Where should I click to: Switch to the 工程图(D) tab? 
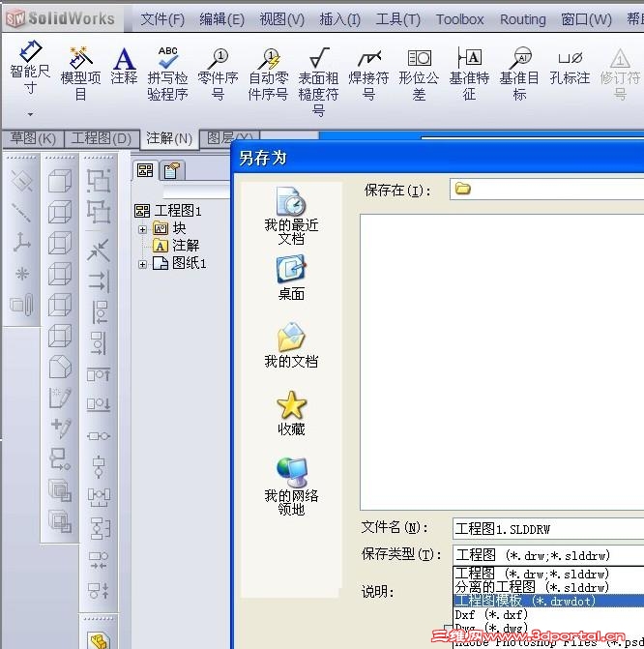point(102,138)
